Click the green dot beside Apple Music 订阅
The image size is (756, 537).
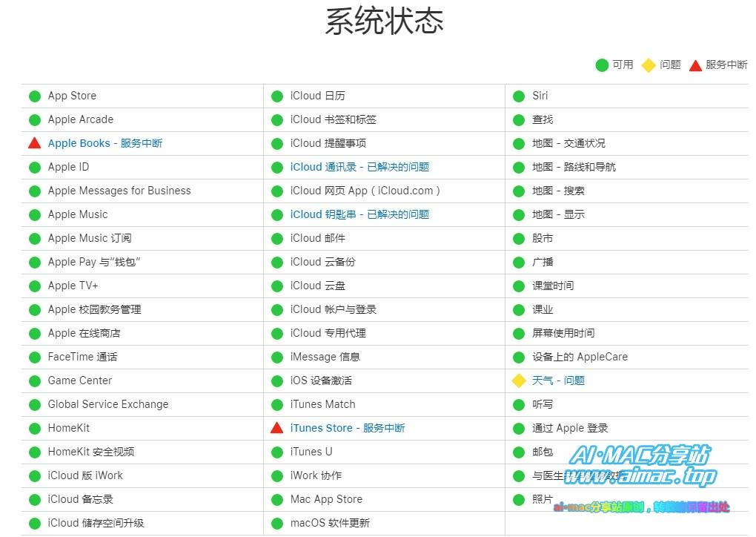(x=35, y=238)
